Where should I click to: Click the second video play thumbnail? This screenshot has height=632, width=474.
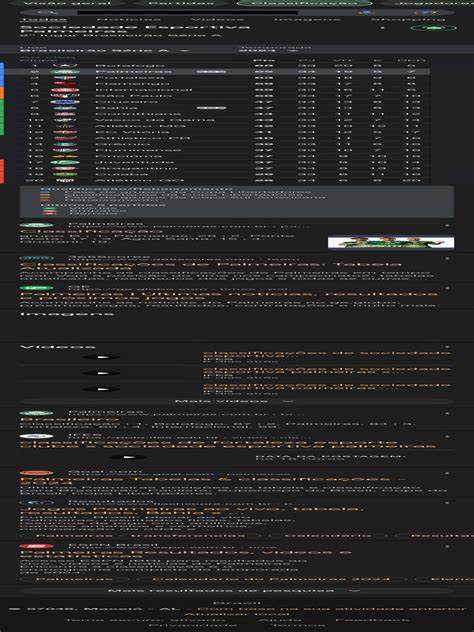tap(101, 373)
